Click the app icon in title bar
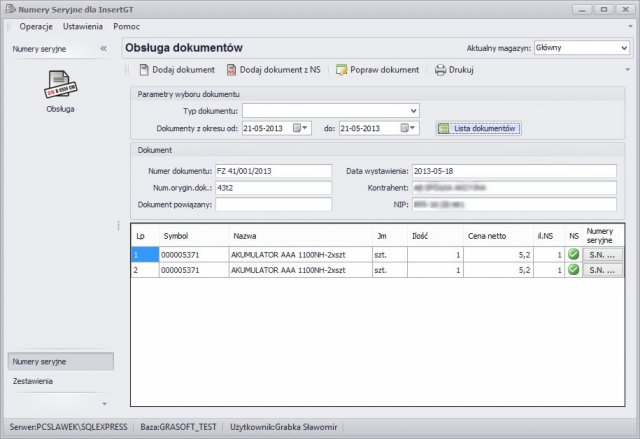This screenshot has width=640, height=439. (10, 9)
